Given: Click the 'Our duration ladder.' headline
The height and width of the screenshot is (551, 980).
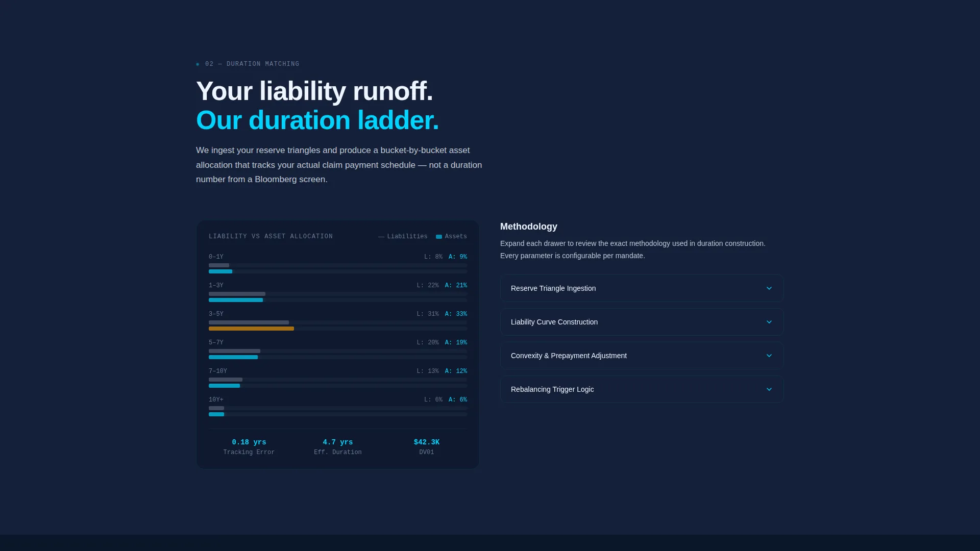Looking at the screenshot, I should coord(317,120).
